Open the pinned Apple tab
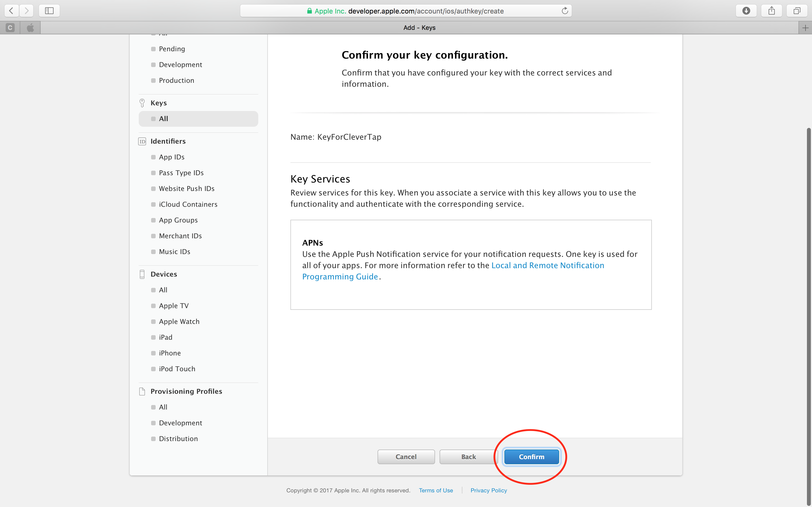Image resolution: width=812 pixels, height=507 pixels. (x=30, y=28)
